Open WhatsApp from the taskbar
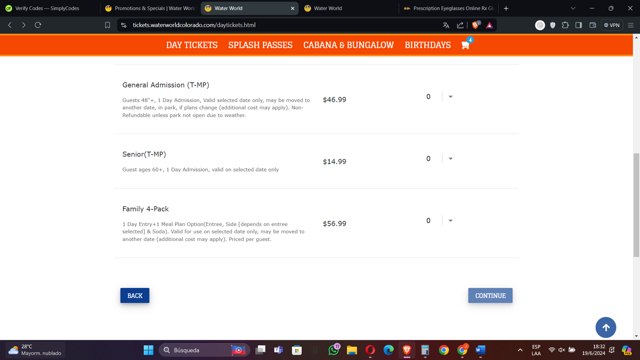The image size is (640, 360). tap(334, 350)
